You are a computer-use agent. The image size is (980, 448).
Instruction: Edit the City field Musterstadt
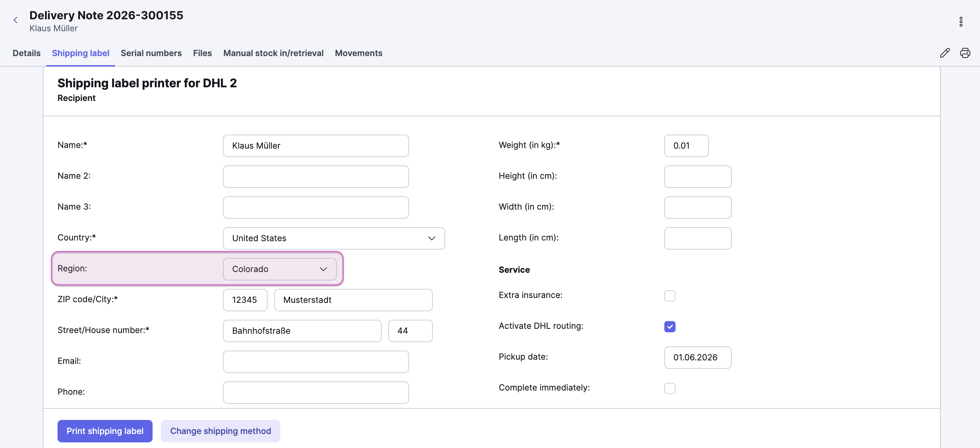pos(353,300)
